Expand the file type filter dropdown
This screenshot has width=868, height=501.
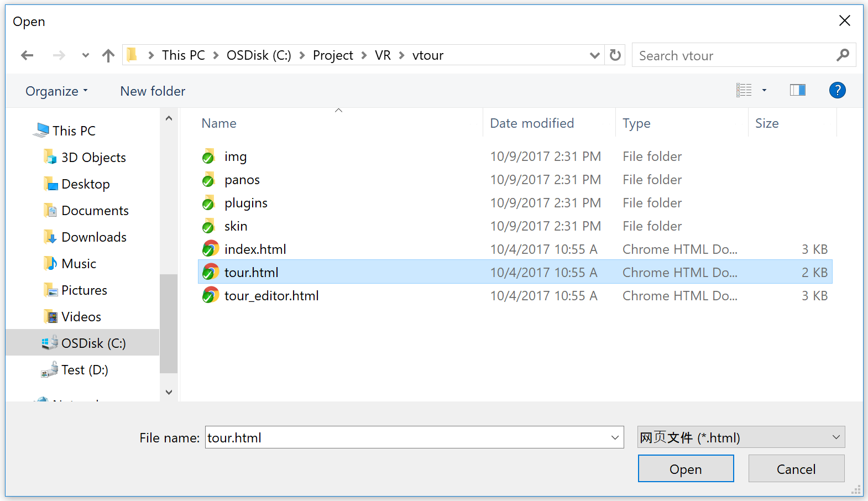(x=835, y=437)
